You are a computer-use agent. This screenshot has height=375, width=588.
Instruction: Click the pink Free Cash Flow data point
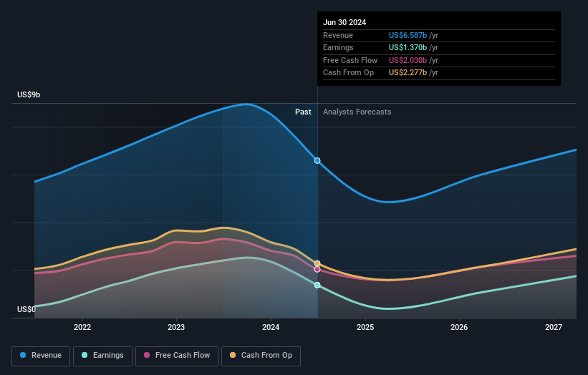tap(317, 269)
